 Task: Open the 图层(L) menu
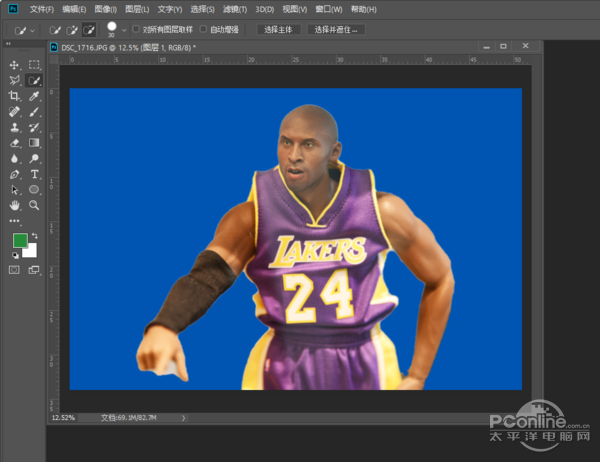(x=137, y=9)
